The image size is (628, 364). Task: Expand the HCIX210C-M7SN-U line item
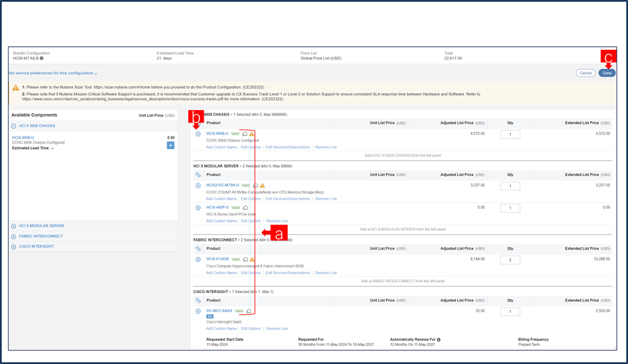tap(198, 185)
